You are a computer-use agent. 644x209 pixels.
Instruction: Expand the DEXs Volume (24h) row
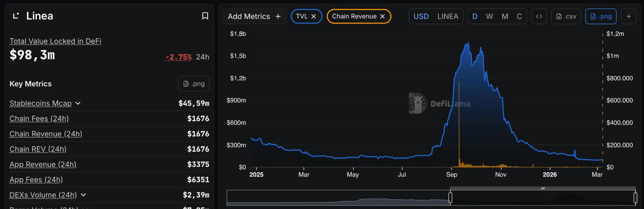(x=83, y=195)
